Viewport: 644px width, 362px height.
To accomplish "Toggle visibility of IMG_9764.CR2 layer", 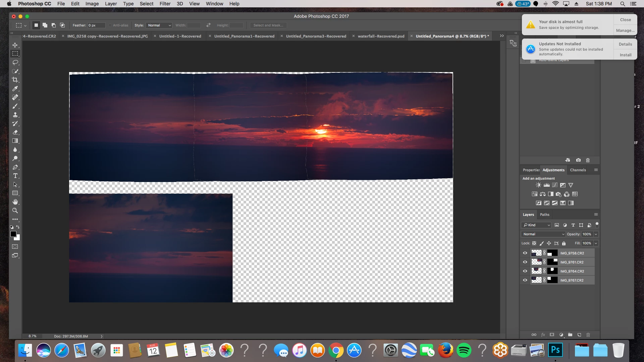I will click(x=525, y=271).
